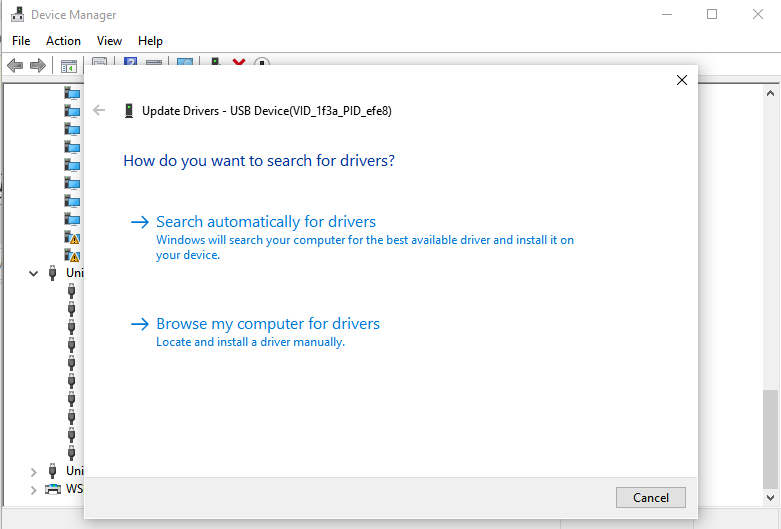The width and height of the screenshot is (781, 529).
Task: Maximize the Device Manager window
Action: [712, 14]
